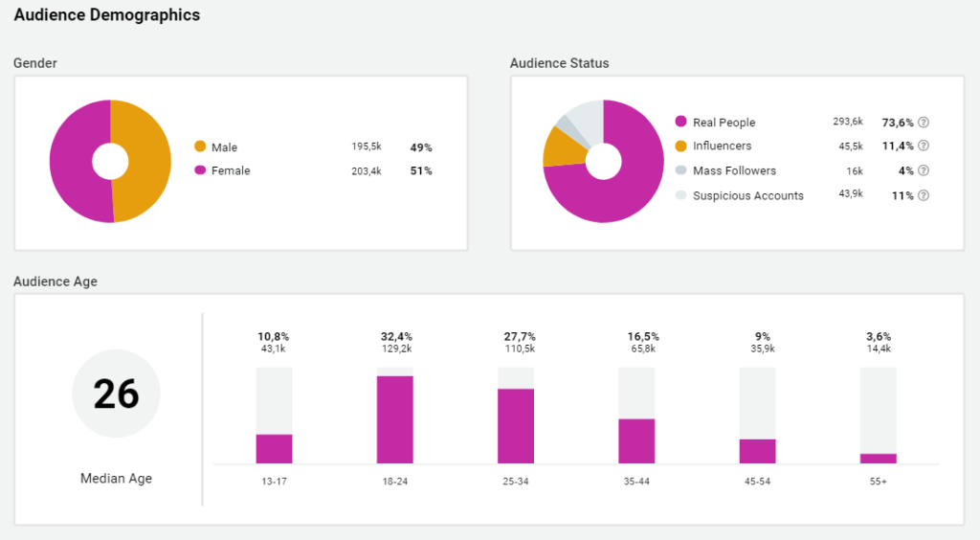The width and height of the screenshot is (980, 540).
Task: Select the 35-44 age group bar
Action: point(636,440)
